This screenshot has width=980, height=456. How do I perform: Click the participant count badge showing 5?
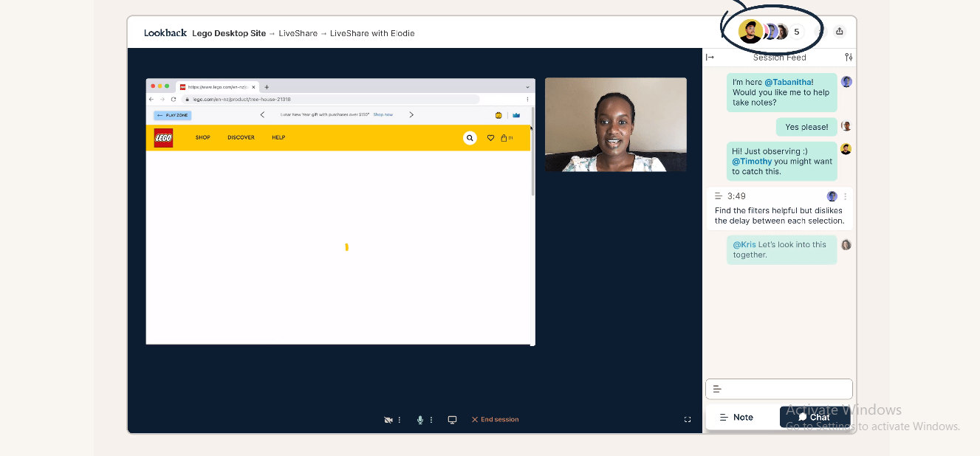pos(797,32)
